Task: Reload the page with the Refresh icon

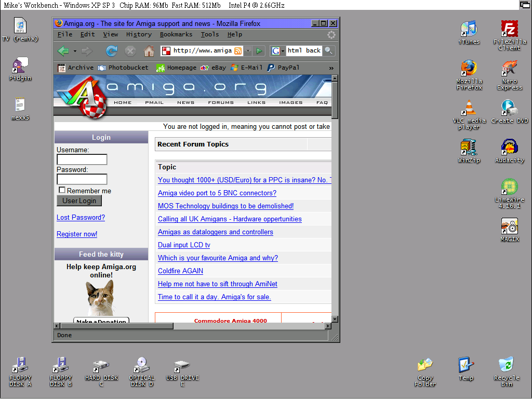Action: coord(111,51)
